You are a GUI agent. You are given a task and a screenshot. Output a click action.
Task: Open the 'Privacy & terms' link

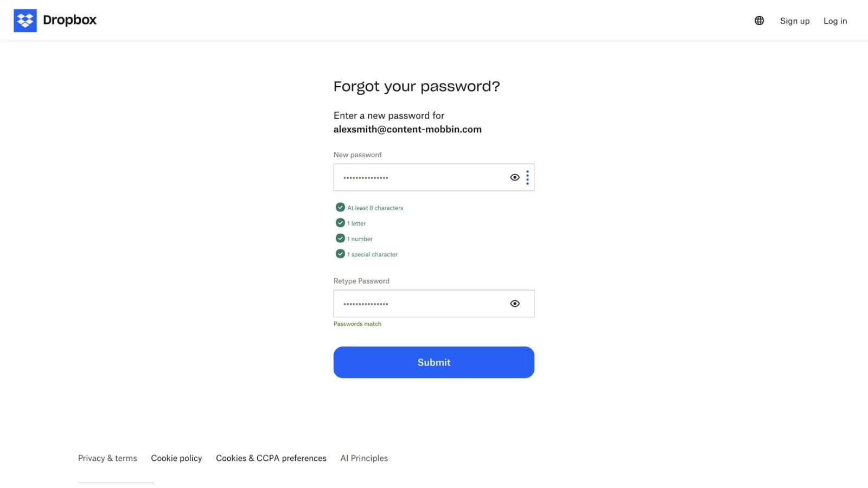[x=107, y=458]
